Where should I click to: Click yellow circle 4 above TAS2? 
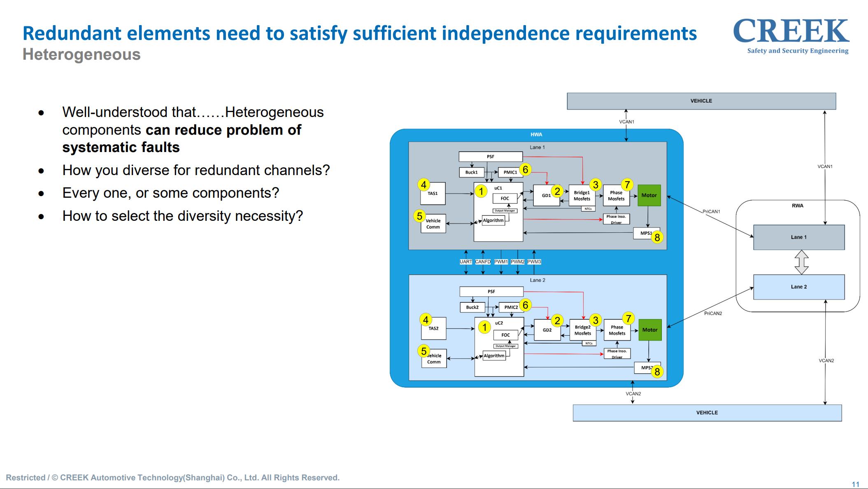pyautogui.click(x=426, y=320)
